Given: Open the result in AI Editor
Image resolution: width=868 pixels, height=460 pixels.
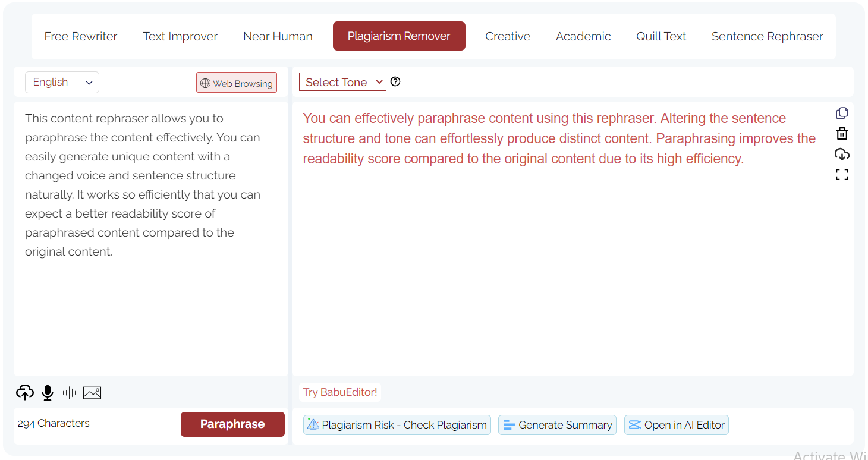Looking at the screenshot, I should (676, 424).
